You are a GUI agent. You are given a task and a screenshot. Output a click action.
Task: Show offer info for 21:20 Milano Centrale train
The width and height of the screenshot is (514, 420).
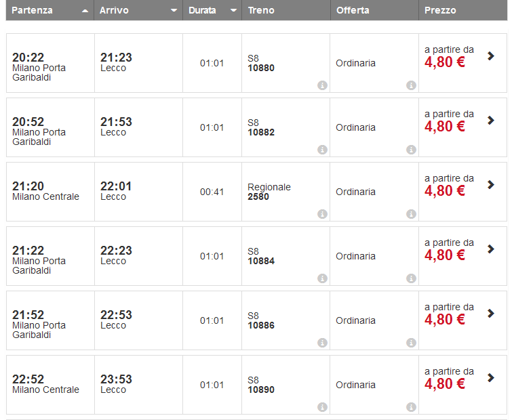point(411,214)
